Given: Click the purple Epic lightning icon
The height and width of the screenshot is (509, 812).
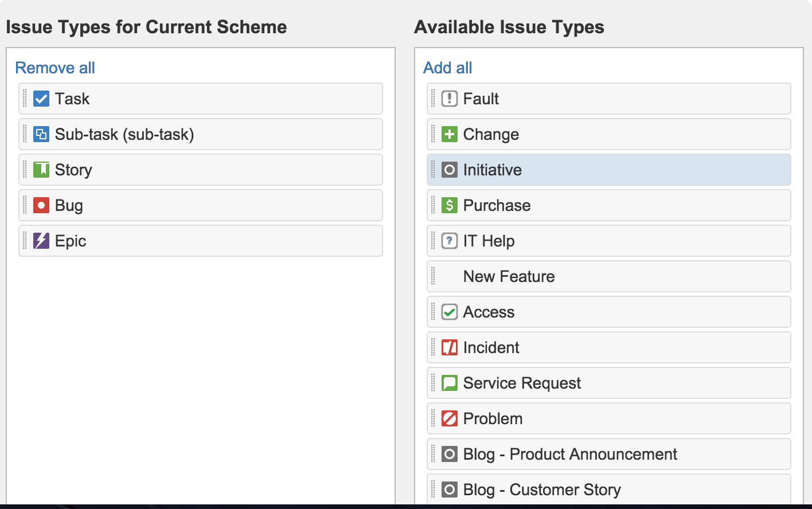Looking at the screenshot, I should 41,241.
